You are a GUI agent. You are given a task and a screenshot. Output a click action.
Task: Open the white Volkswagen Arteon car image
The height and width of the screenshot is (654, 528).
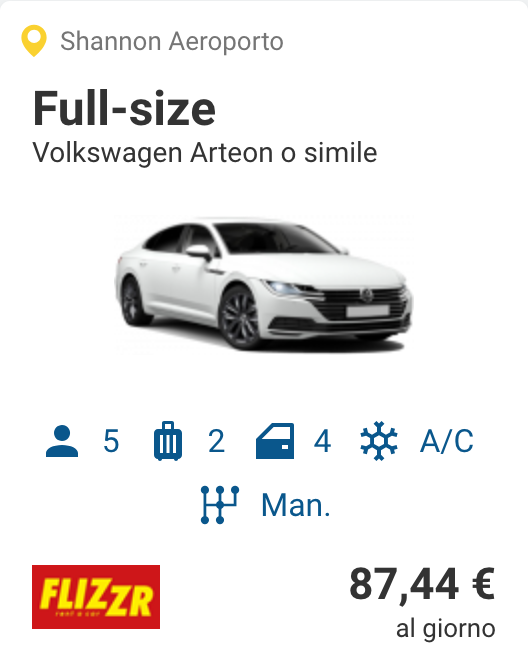pos(264,284)
